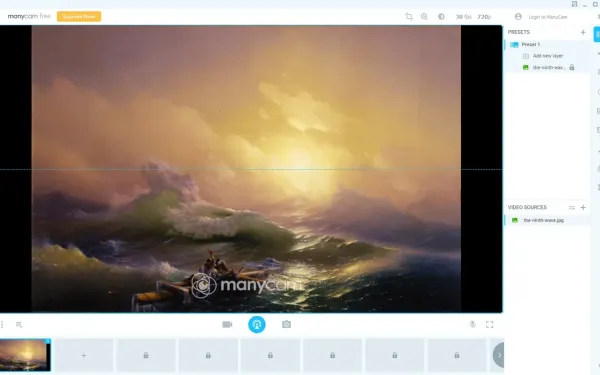Viewport: 600px width, 375px height.
Task: Take a snapshot with camera icon
Action: click(286, 324)
